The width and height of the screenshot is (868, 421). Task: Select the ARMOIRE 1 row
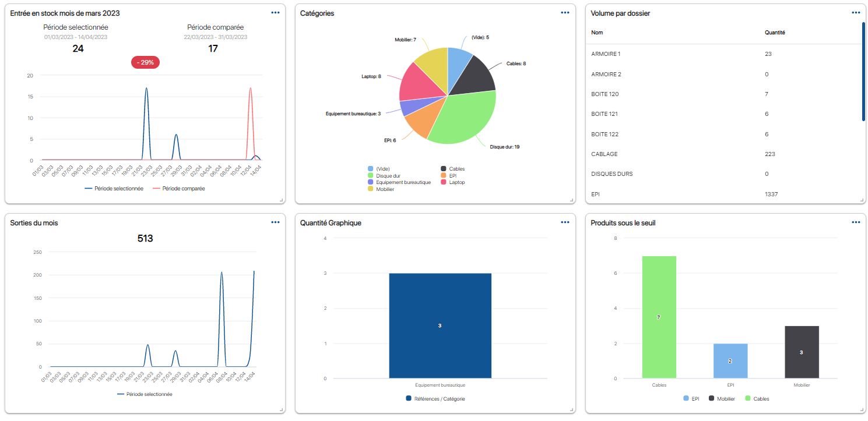click(x=725, y=54)
